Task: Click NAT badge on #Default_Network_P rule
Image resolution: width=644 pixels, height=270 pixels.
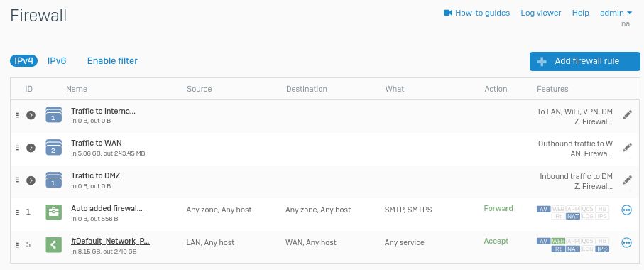Action: (572, 249)
